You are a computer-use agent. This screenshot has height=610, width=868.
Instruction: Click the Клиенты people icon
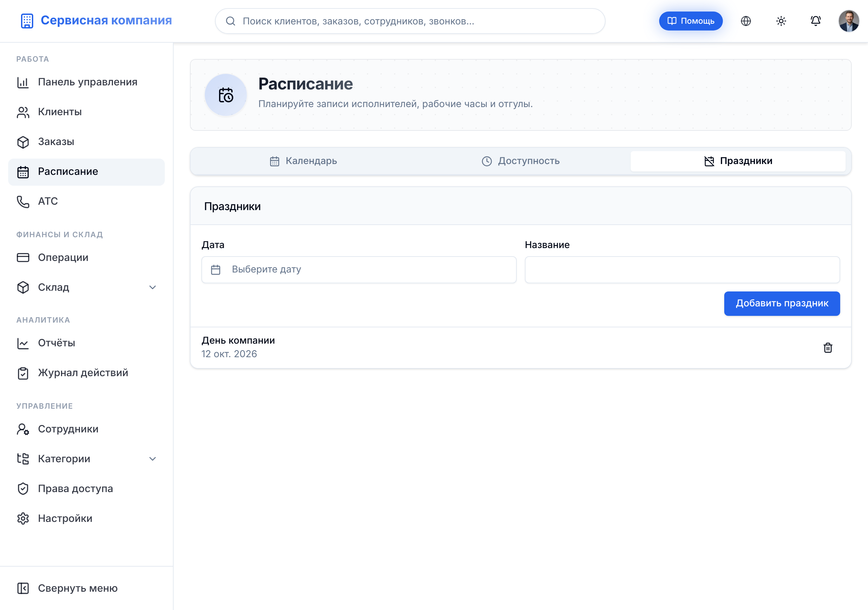pyautogui.click(x=23, y=112)
